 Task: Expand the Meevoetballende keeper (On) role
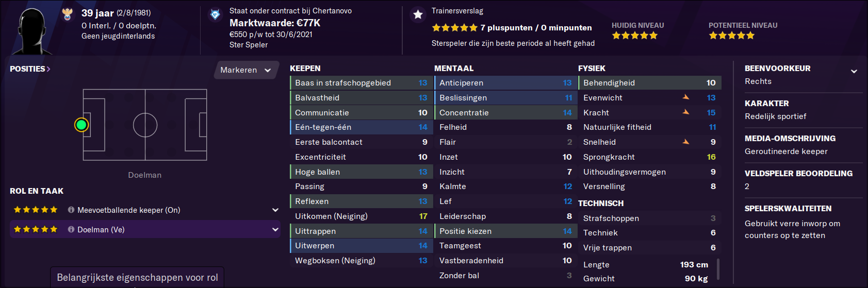pos(275,210)
